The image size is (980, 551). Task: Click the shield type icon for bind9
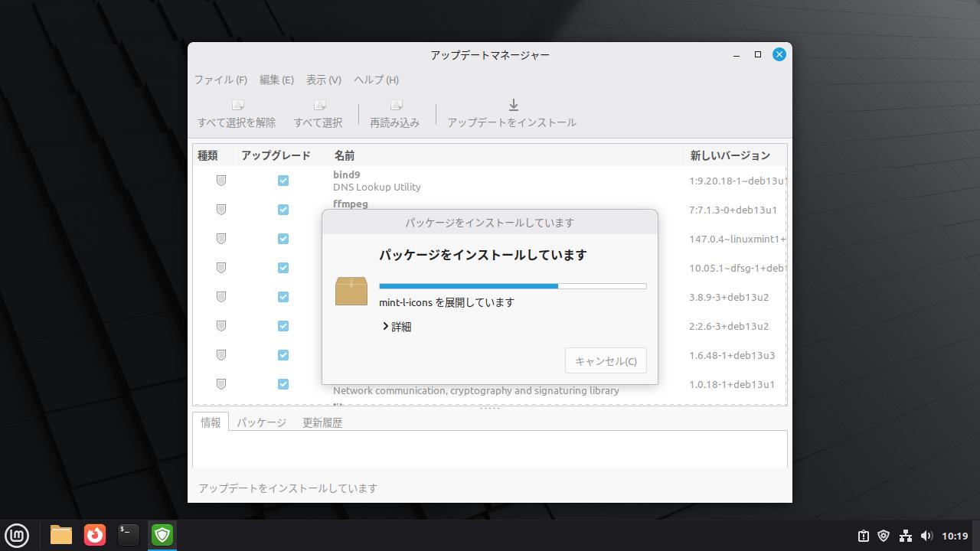point(221,181)
